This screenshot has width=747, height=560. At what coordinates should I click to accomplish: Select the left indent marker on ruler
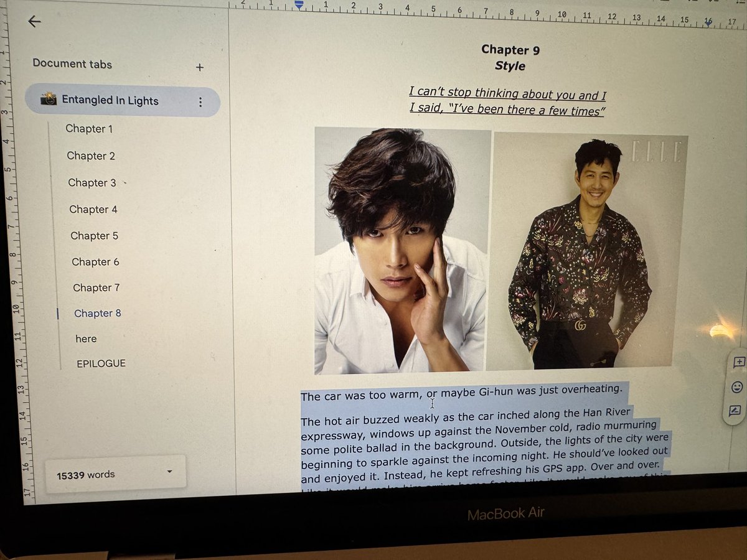tap(299, 5)
